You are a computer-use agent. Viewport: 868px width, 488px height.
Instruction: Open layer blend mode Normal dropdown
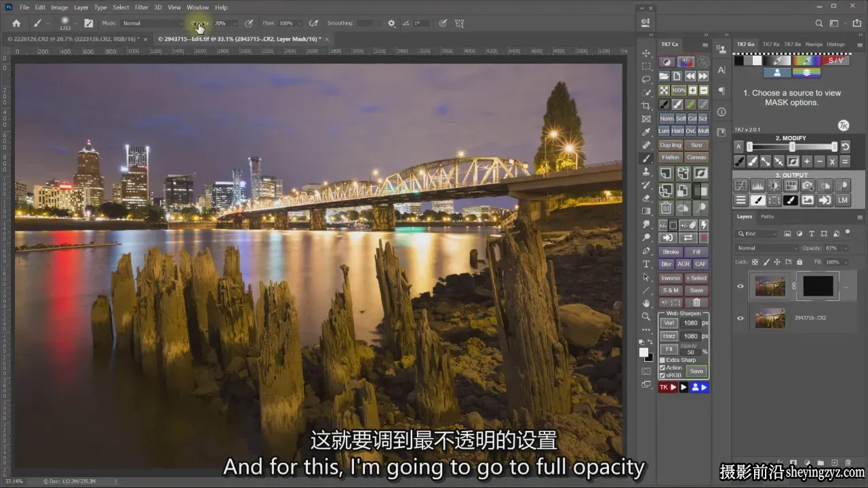tap(768, 248)
